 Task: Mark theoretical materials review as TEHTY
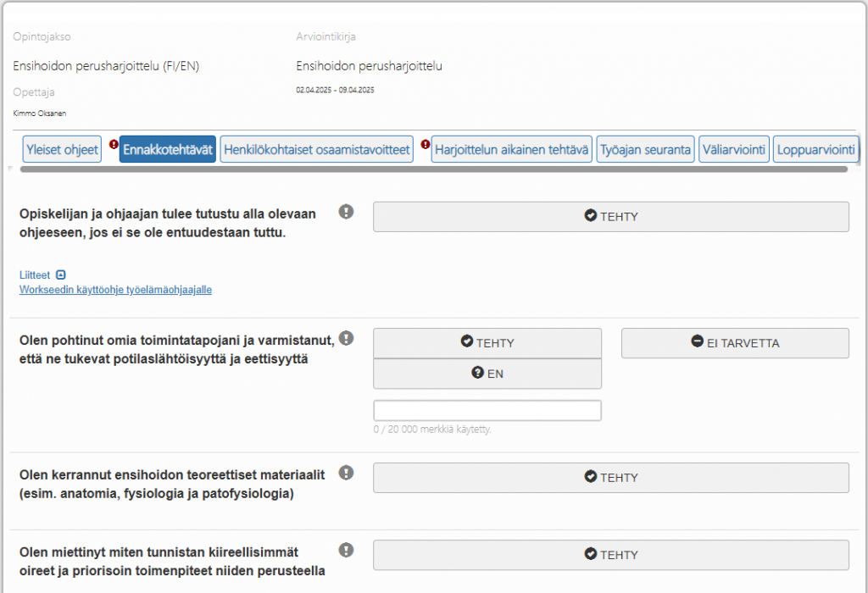pos(610,478)
